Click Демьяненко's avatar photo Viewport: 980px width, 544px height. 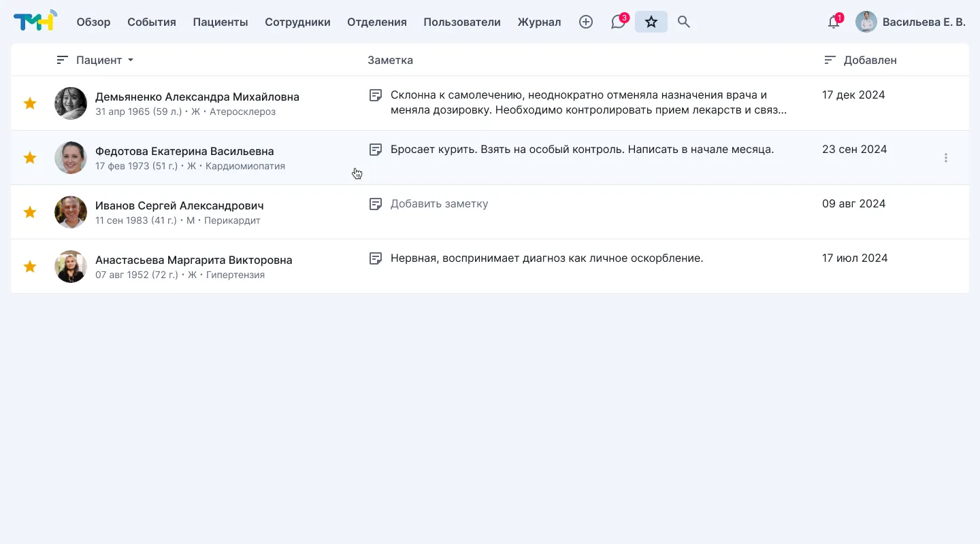71,103
